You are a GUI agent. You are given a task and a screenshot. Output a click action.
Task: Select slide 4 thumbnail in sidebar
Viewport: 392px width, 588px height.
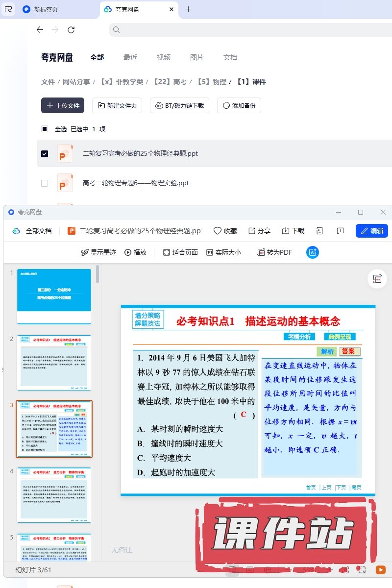click(x=54, y=495)
